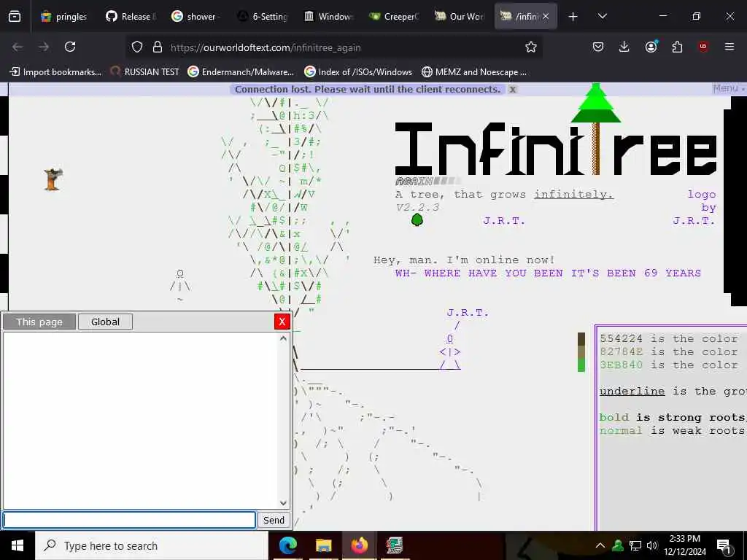
Task: Open Import bookmarks bookmark
Action: point(55,72)
